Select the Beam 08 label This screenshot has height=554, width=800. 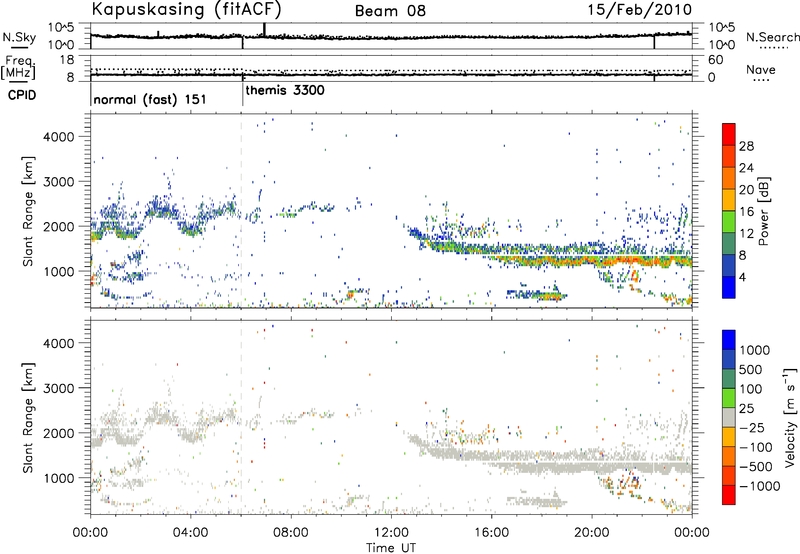tap(390, 11)
